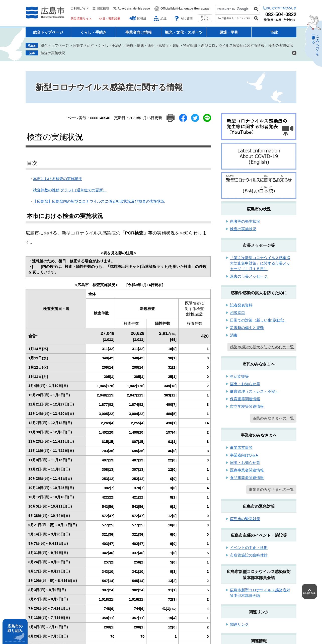This screenshot has width=322, height=644.
Task: Open 市所管施設の臨時休館 link
Action: coord(249,555)
